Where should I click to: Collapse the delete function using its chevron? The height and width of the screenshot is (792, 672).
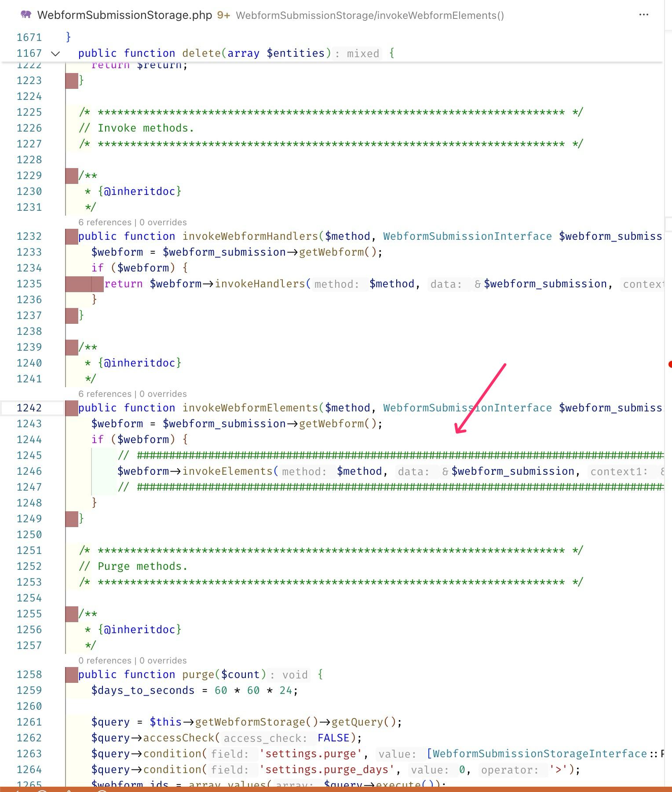(x=55, y=54)
